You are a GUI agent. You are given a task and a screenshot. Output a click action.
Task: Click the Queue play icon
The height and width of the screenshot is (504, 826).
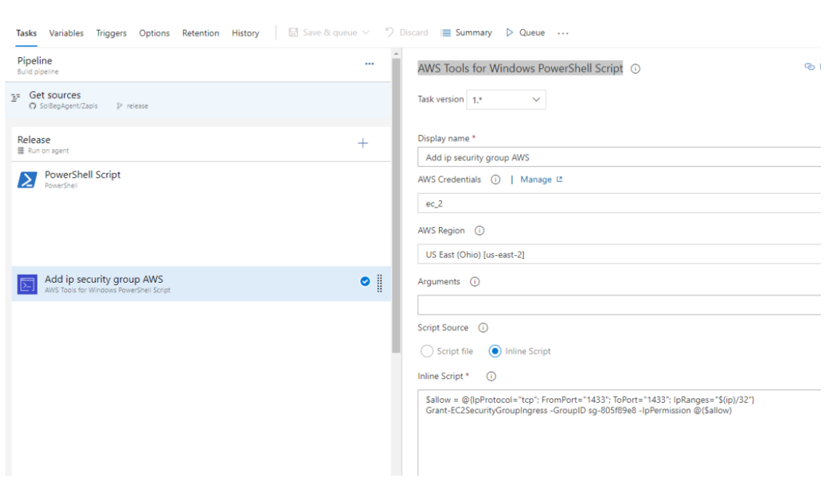point(509,33)
